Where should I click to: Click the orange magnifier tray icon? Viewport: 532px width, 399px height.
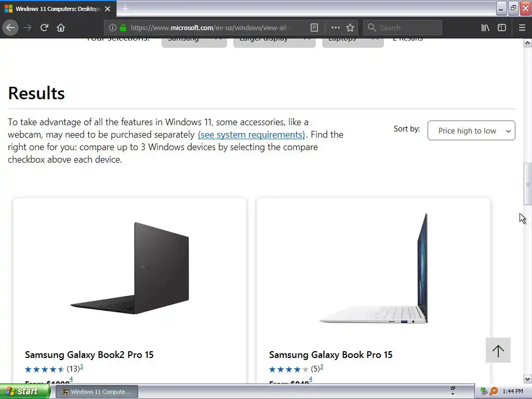494,391
